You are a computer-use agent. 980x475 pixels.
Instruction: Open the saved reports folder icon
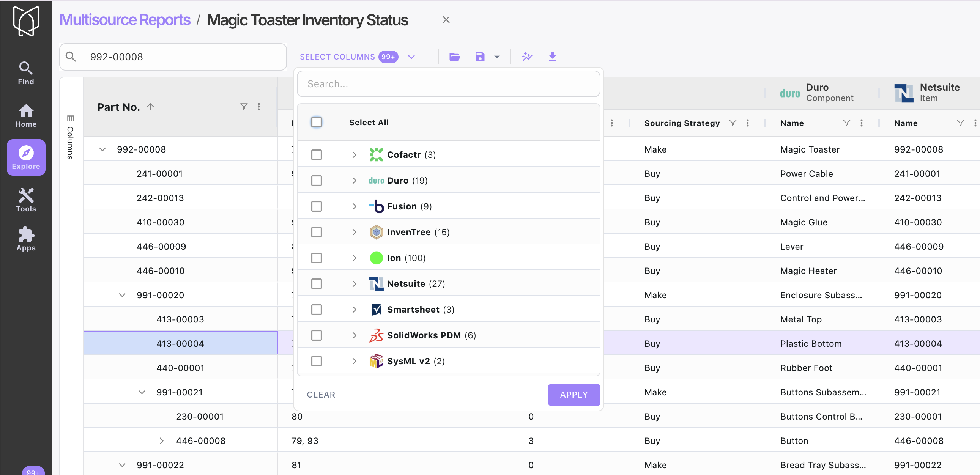pyautogui.click(x=455, y=57)
